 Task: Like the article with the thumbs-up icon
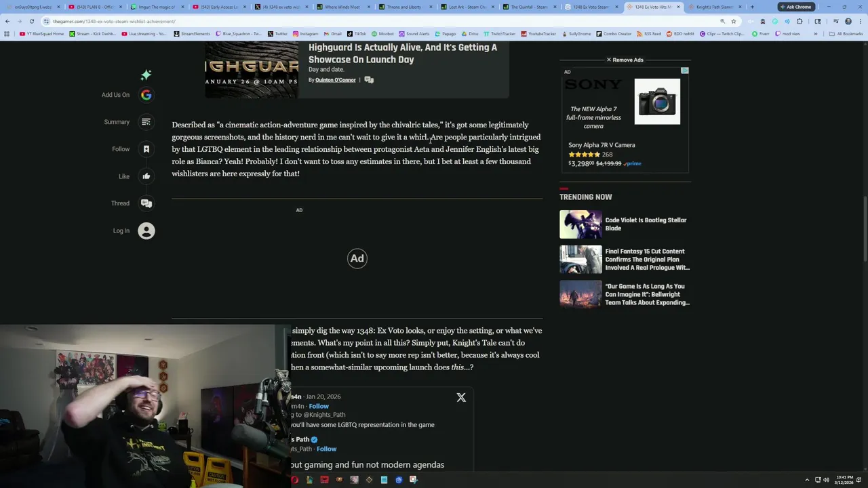146,176
